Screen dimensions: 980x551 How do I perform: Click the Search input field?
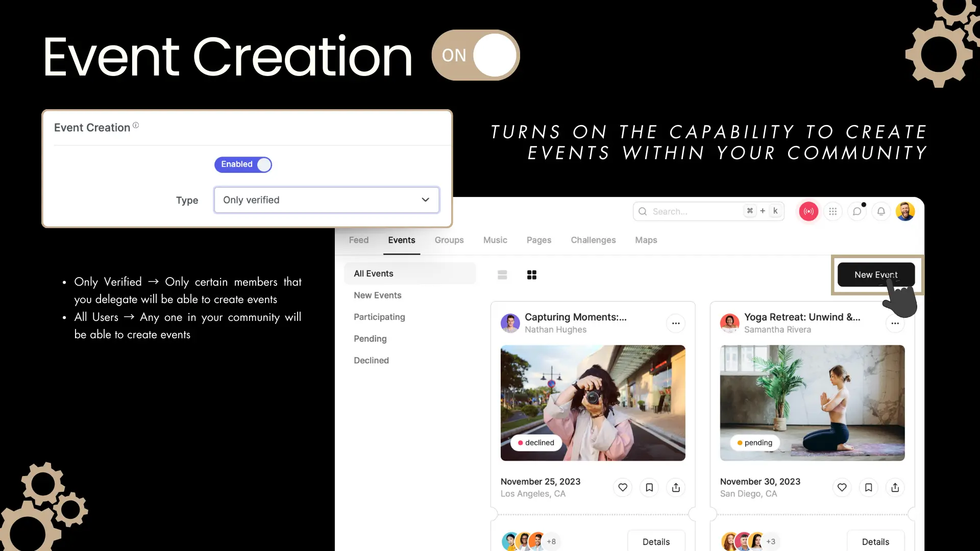pos(708,211)
